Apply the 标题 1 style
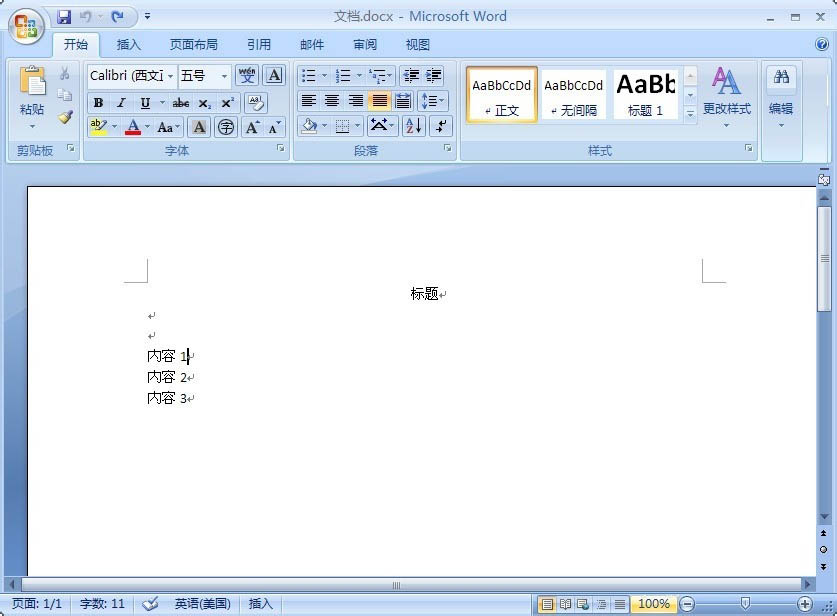This screenshot has height=616, width=837. pos(645,94)
